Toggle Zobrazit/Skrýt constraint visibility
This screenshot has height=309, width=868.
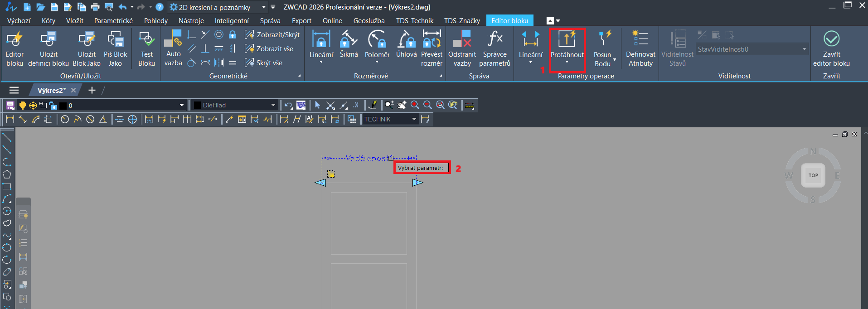click(272, 35)
